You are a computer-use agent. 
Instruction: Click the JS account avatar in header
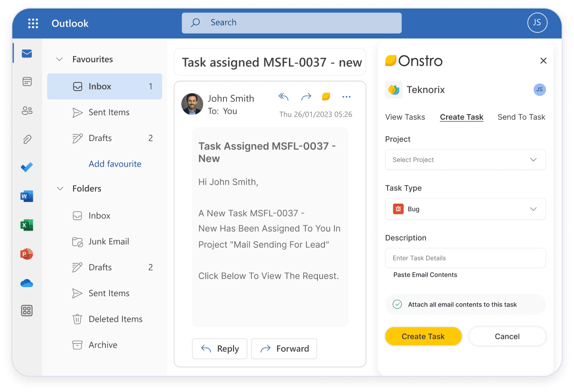[537, 22]
